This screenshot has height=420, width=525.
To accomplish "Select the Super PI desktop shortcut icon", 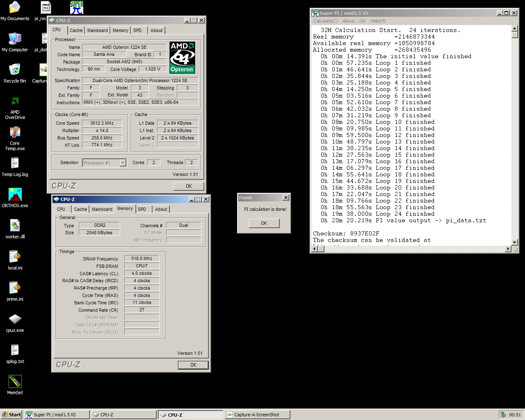I will tap(77, 7).
